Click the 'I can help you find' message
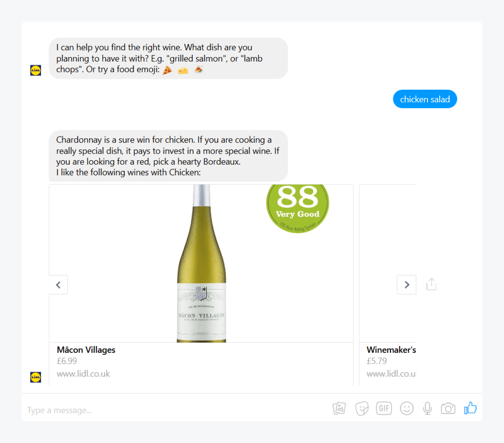 pos(168,58)
